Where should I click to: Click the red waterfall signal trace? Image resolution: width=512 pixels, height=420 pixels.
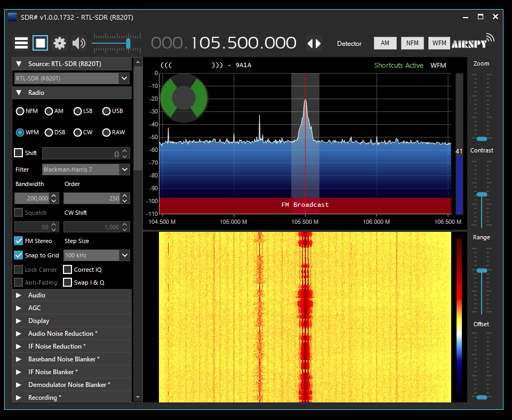click(x=305, y=317)
